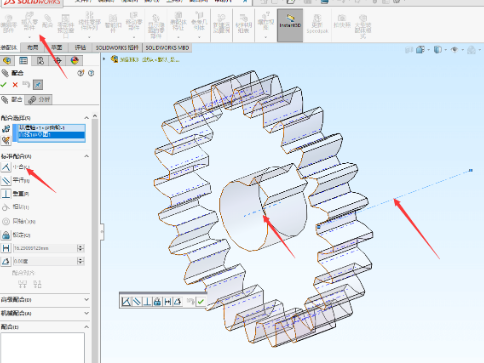Expand the Advanced Mates section
Screen dimensions: 484x363
pos(86,299)
